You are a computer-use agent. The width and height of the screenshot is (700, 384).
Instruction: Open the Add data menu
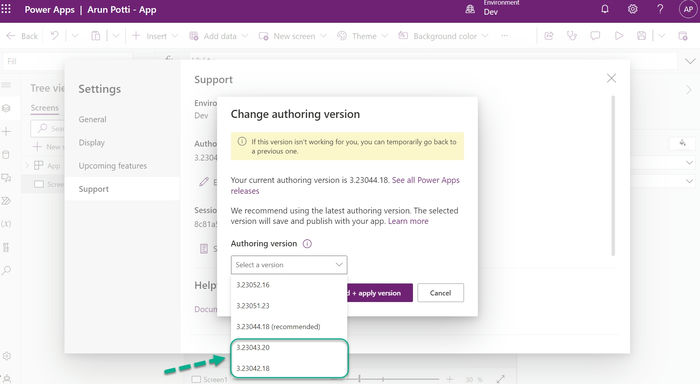click(x=218, y=36)
